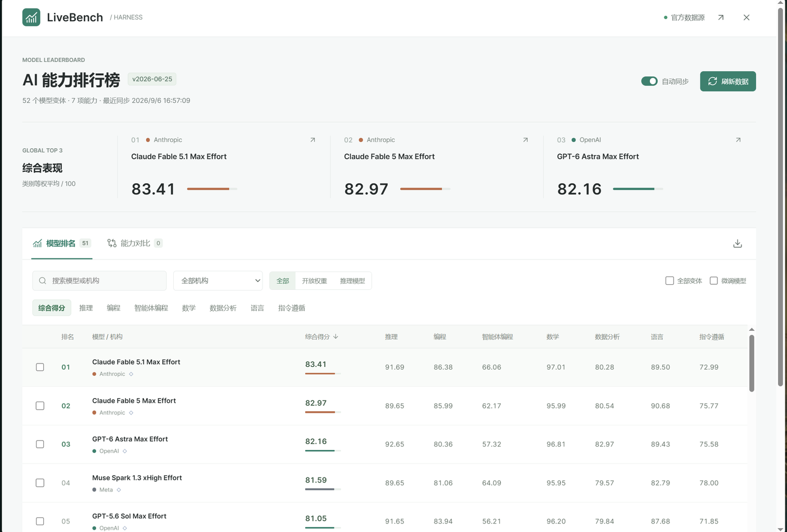Screen dimensions: 787x532
Task: Open GPT-6 Astra Max Effort card arrow
Action: [x=738, y=140]
